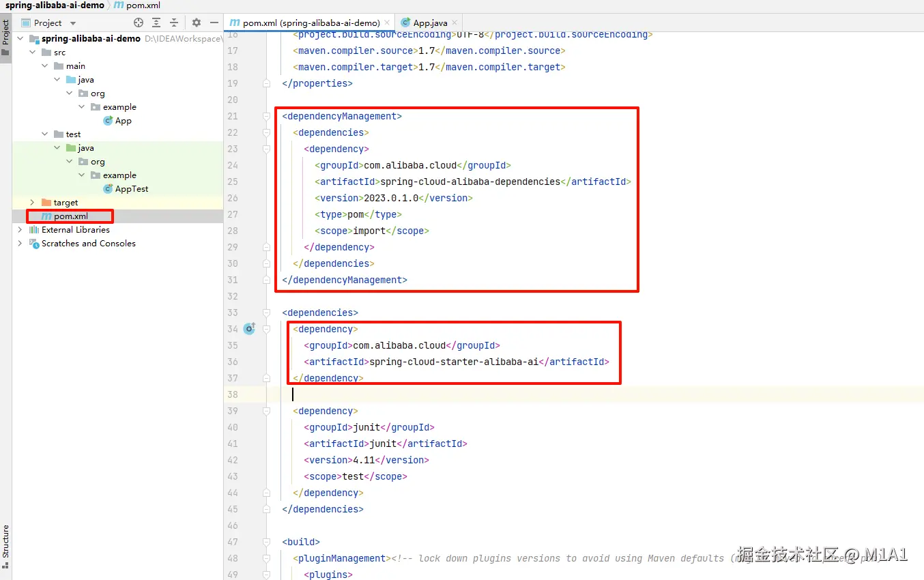Click the Maven icon beside pom.xml in tree
924x580 pixels.
tap(46, 216)
